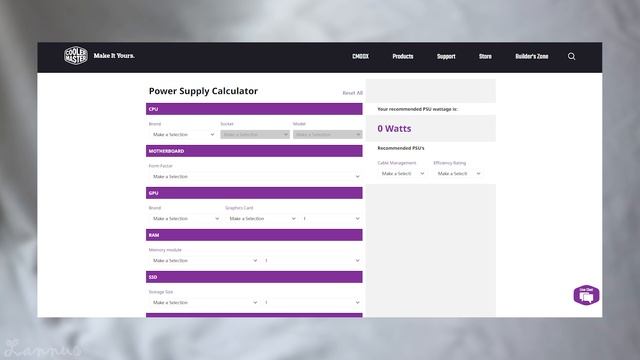Click the Reset All link
640x360 pixels.
click(x=352, y=93)
